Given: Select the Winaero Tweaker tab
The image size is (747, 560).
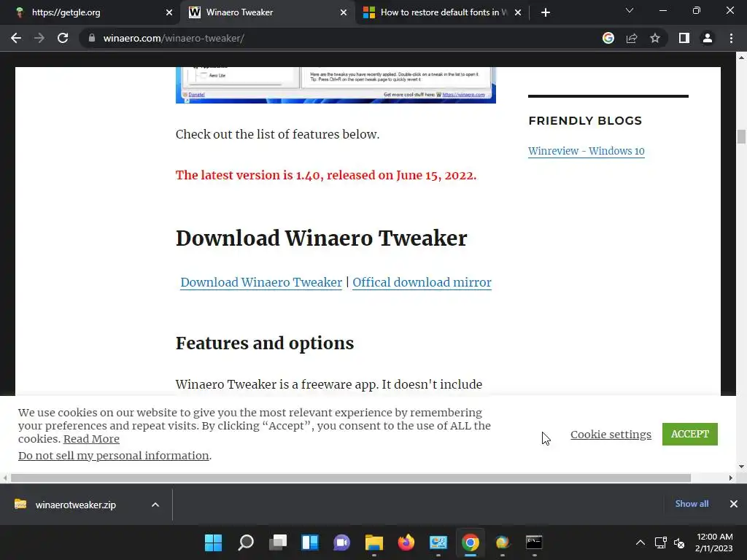Looking at the screenshot, I should click(267, 12).
